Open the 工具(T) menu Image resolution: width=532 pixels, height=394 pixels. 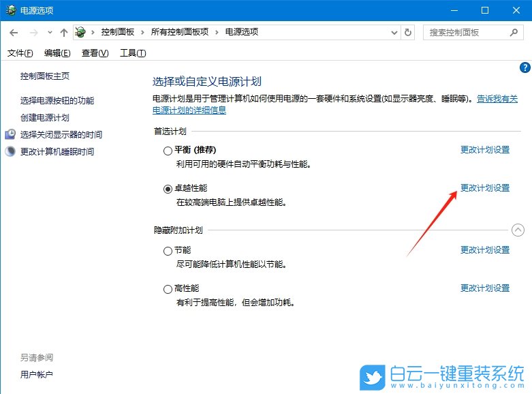(x=133, y=53)
